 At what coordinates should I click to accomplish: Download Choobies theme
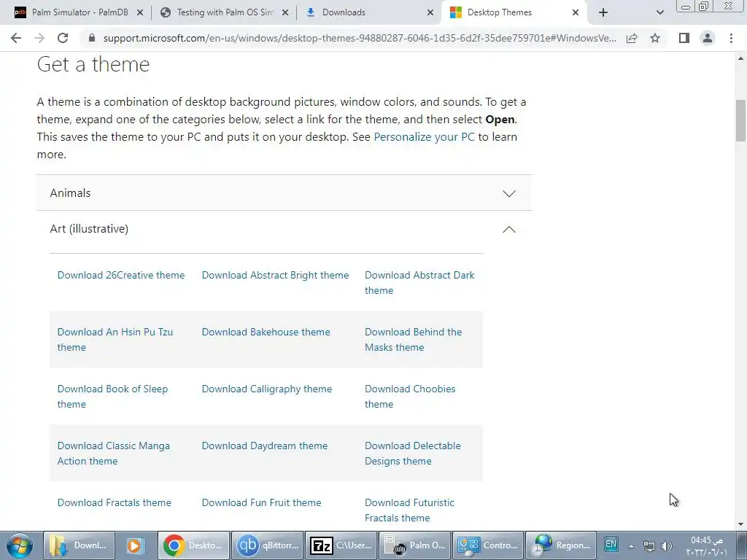coord(410,396)
